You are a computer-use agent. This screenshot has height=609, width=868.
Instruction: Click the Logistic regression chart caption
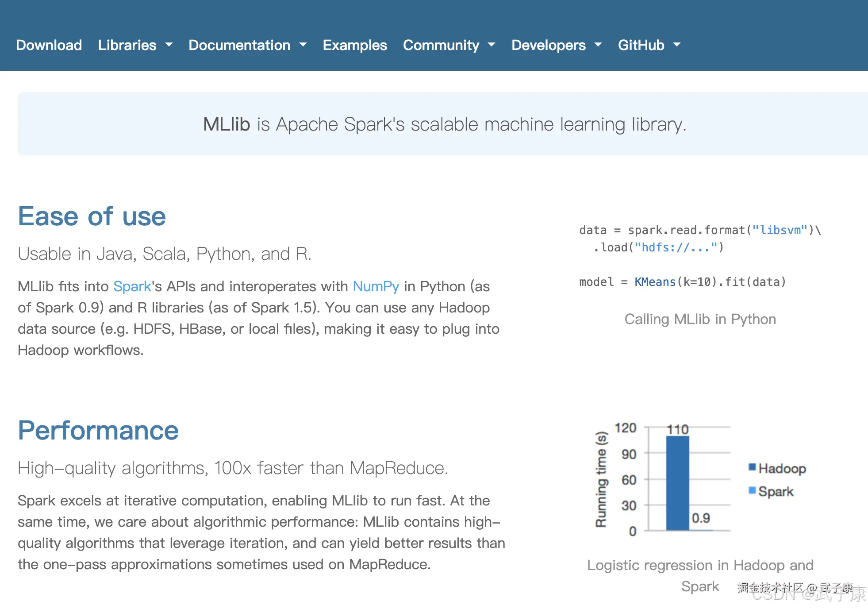point(700,565)
